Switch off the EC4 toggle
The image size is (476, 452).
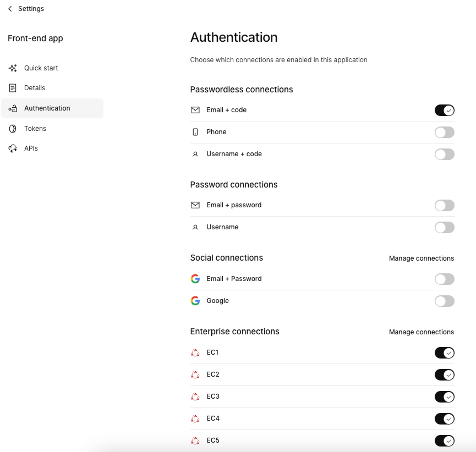pyautogui.click(x=444, y=419)
